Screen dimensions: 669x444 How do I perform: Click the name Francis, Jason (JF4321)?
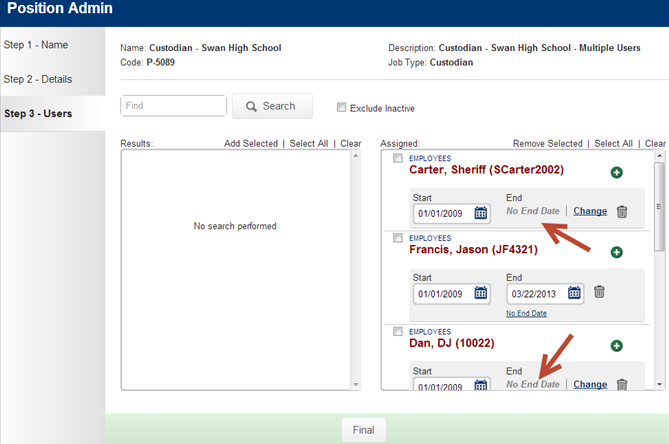tap(473, 250)
